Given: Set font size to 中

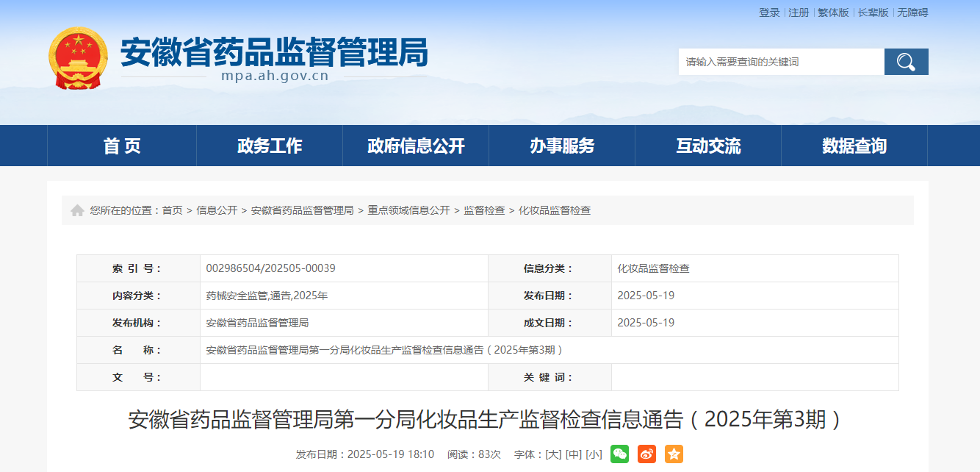Looking at the screenshot, I should (573, 454).
